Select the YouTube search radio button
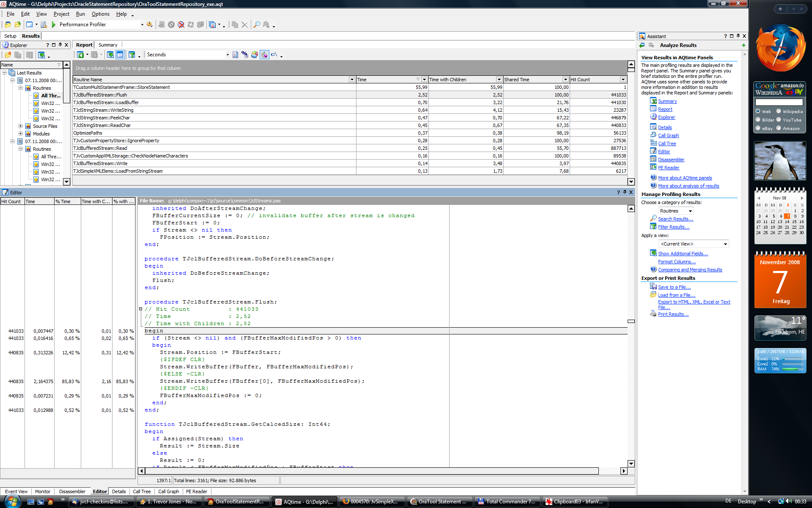Viewport: 812px width, 508px height. click(779, 120)
